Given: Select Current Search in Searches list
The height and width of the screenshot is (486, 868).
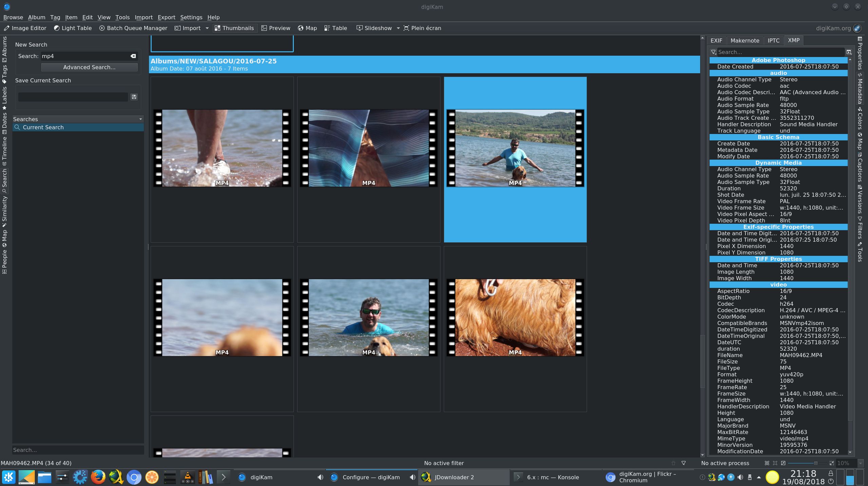Looking at the screenshot, I should pyautogui.click(x=78, y=127).
